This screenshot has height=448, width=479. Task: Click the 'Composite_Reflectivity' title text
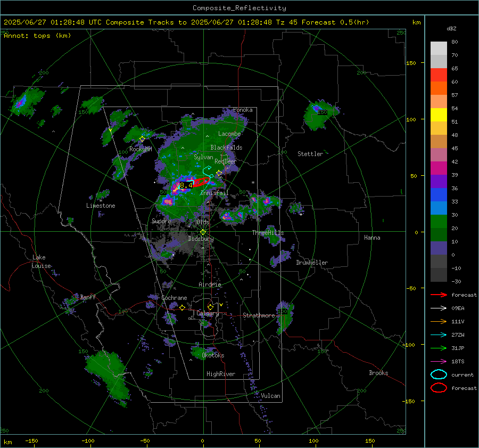240,8
